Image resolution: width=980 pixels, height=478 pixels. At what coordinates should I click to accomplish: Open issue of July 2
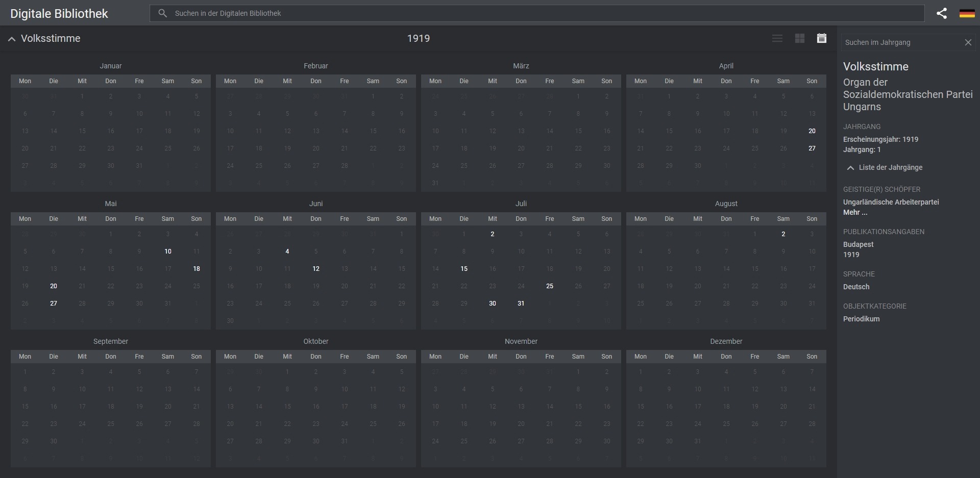(x=493, y=234)
